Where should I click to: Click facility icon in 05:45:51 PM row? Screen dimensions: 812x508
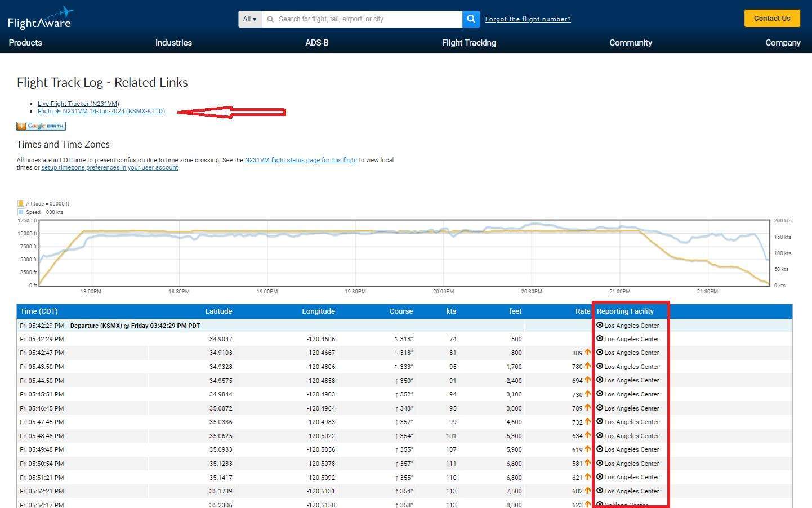click(x=600, y=394)
